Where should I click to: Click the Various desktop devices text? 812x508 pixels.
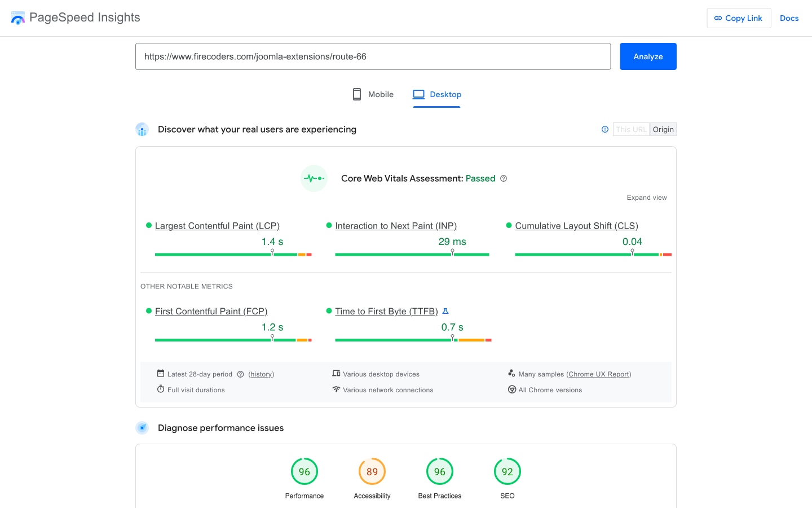(381, 374)
